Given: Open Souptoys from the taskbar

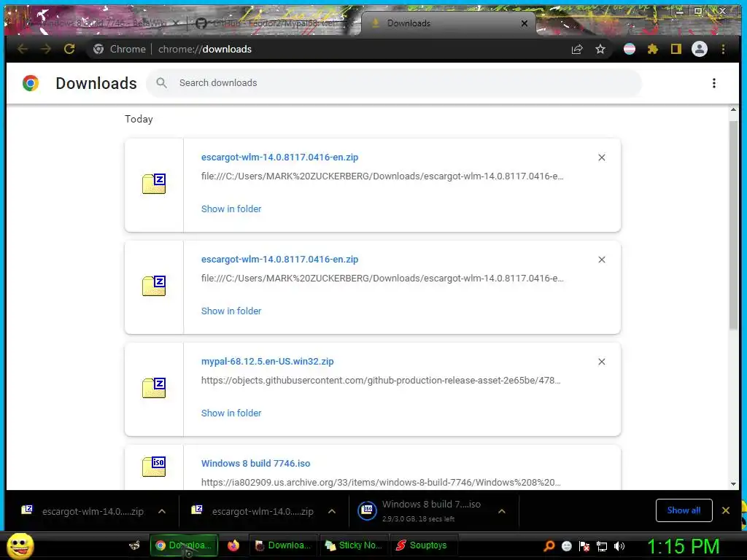Looking at the screenshot, I should tap(424, 545).
